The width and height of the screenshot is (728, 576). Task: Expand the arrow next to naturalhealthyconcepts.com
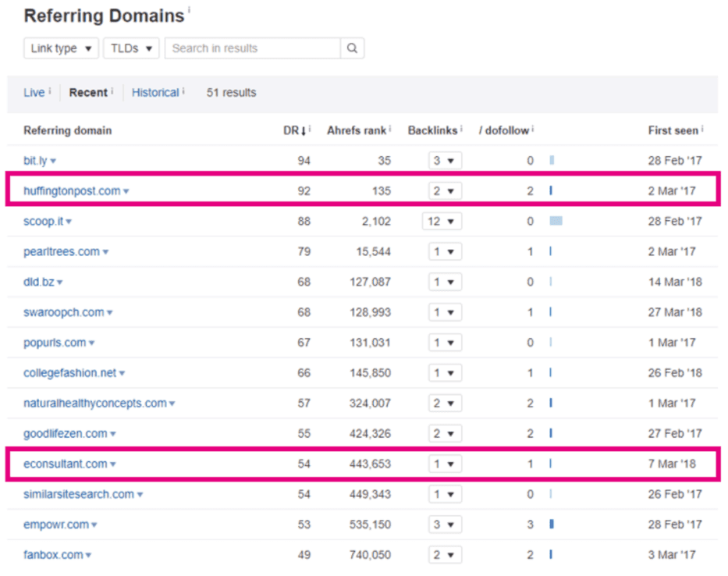172,404
